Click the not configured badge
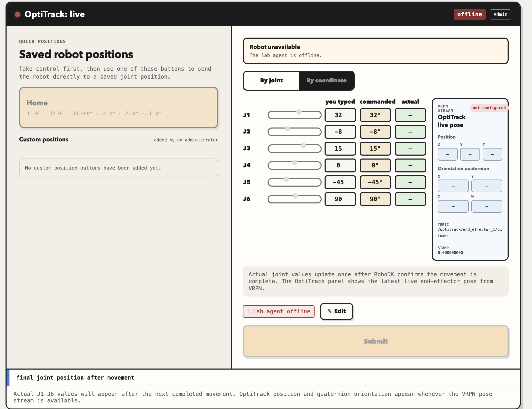532x409 pixels. click(x=489, y=108)
